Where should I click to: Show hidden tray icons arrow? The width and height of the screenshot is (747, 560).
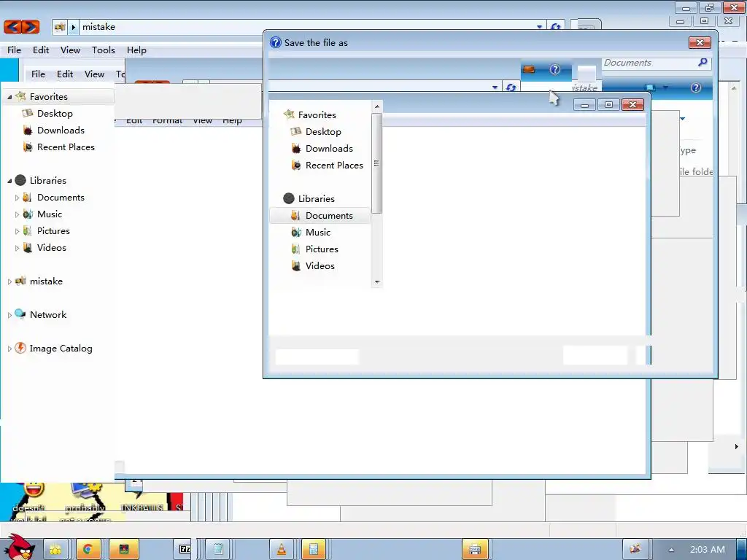pyautogui.click(x=671, y=550)
